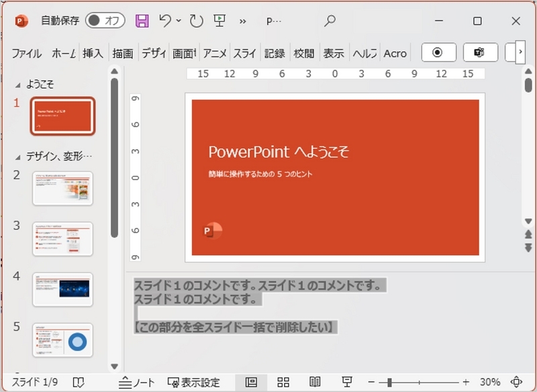Switch to the ホーム ribbon tab
Image resolution: width=537 pixels, height=392 pixels.
[x=64, y=54]
